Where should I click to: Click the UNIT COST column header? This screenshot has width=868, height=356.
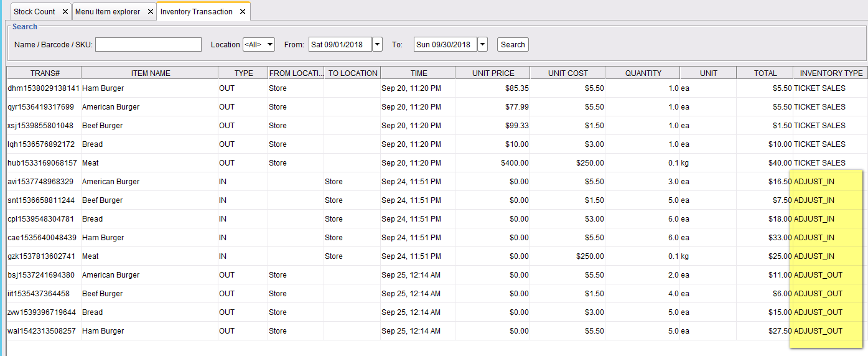pyautogui.click(x=567, y=73)
